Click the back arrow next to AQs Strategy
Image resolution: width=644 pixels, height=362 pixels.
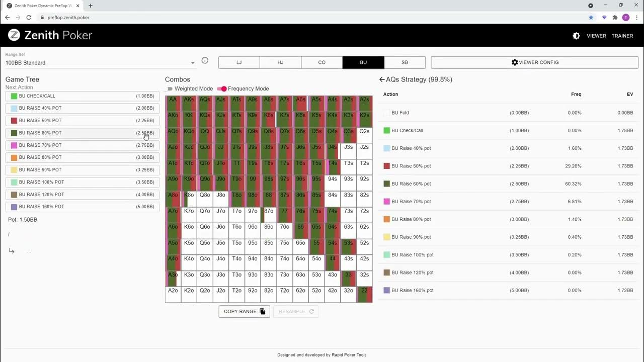click(x=382, y=79)
